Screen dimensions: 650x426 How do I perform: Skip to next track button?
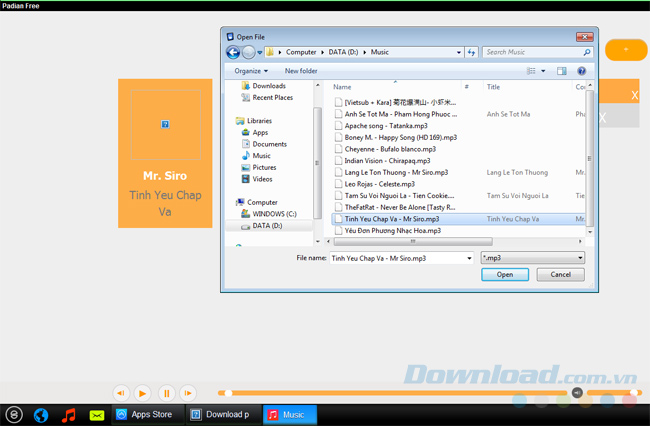point(188,394)
